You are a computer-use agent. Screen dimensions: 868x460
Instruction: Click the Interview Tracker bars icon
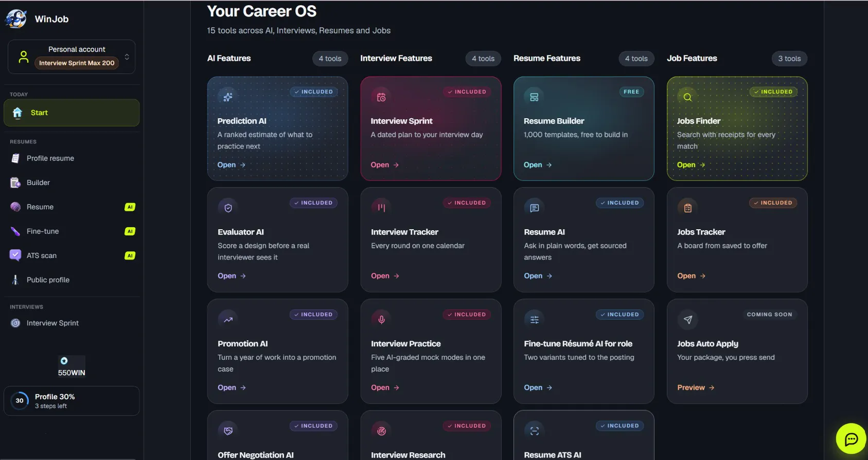pyautogui.click(x=381, y=208)
